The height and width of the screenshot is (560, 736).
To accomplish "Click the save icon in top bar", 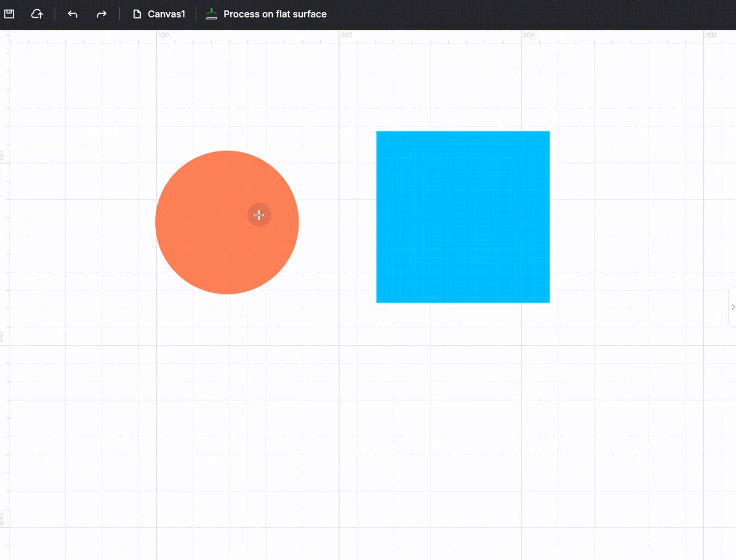I will (x=9, y=14).
